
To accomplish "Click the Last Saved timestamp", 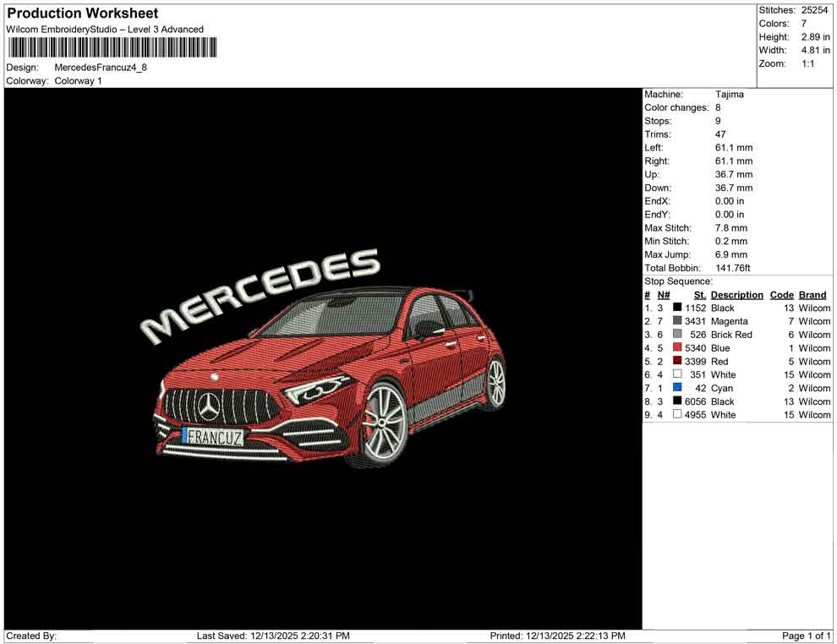I will (271, 636).
